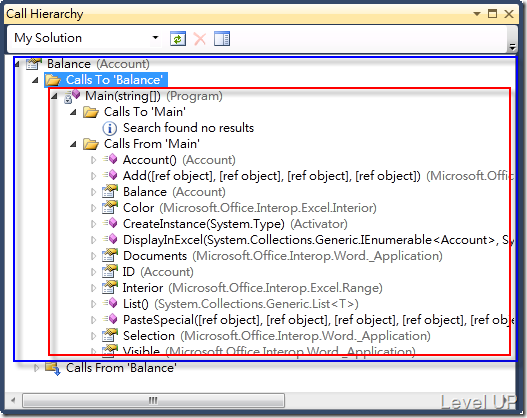
Task: Click the ID property icon
Action: click(110, 271)
